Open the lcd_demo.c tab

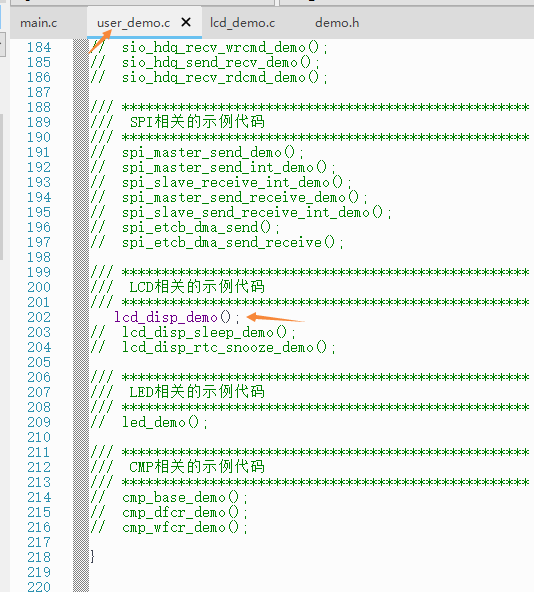pos(242,23)
